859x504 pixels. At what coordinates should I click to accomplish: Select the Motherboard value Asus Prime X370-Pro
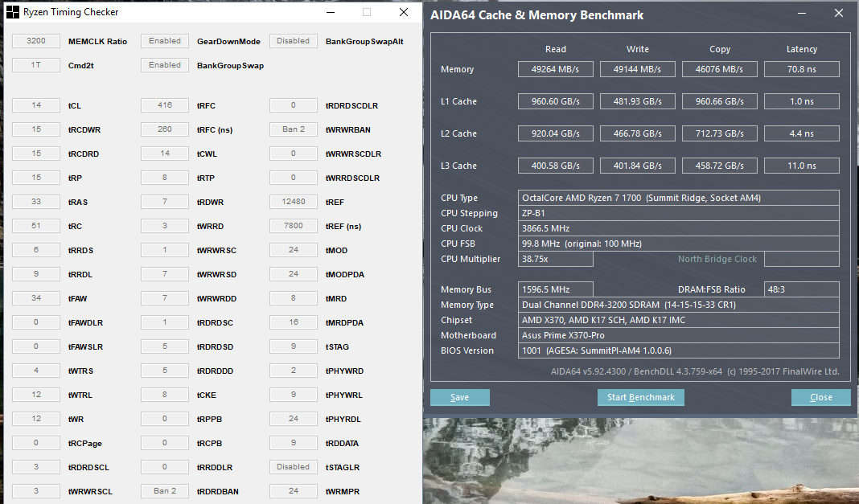[679, 335]
